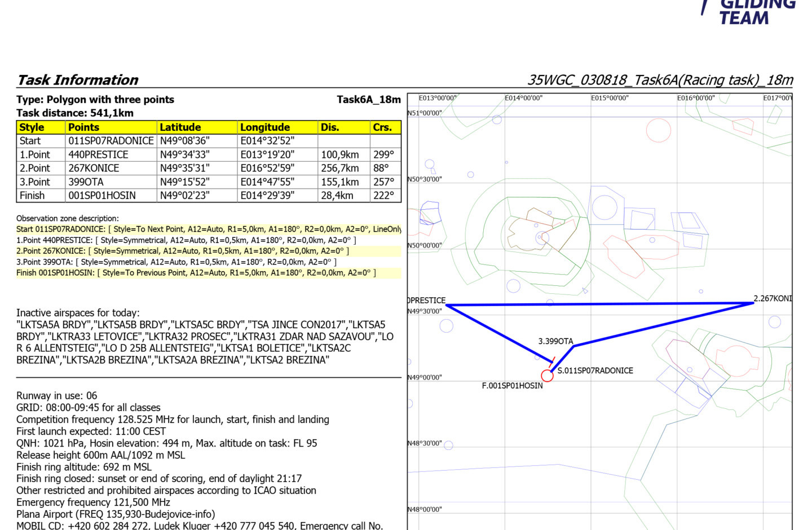Click highlighted Start 011SP07RADONICE observation zone line
The image size is (812, 530).
click(x=208, y=229)
